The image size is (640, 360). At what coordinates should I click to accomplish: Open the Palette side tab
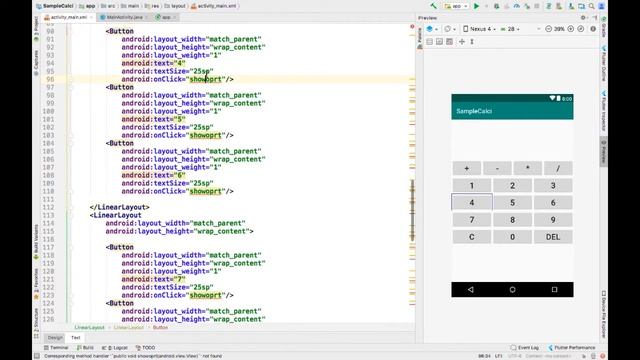pyautogui.click(x=420, y=39)
